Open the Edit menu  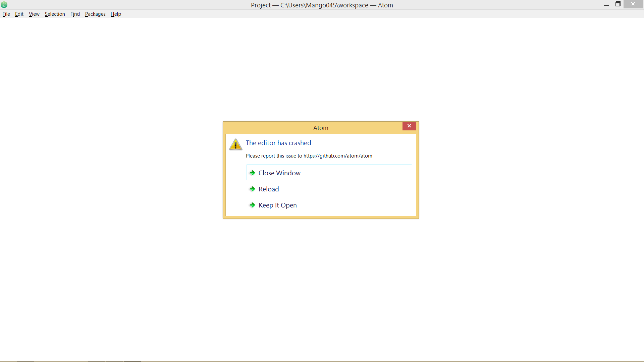19,14
